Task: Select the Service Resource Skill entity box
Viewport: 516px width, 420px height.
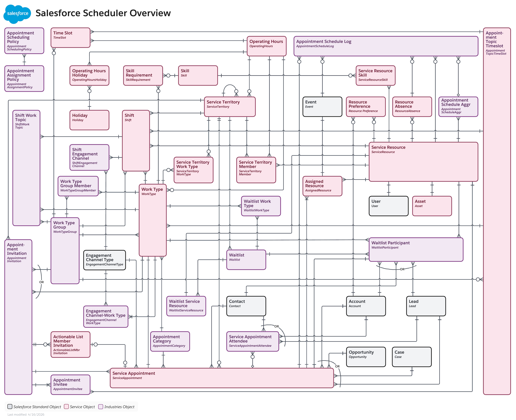Action: [x=375, y=75]
